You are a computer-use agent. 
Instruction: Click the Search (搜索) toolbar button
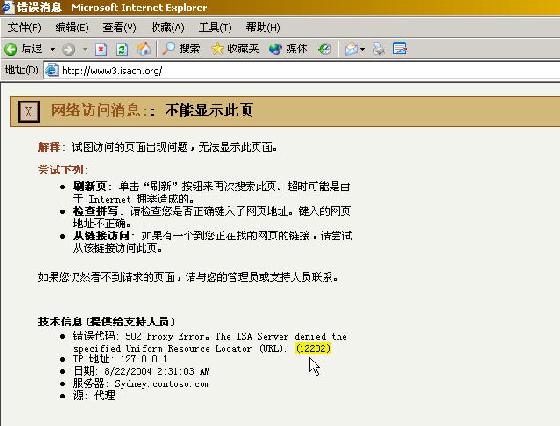click(x=181, y=49)
